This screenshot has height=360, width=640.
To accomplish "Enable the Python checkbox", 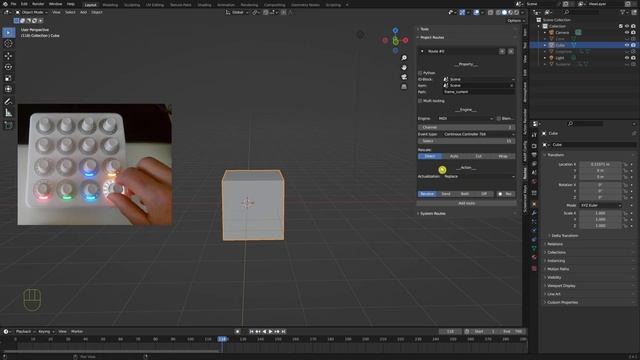I will [x=420, y=73].
